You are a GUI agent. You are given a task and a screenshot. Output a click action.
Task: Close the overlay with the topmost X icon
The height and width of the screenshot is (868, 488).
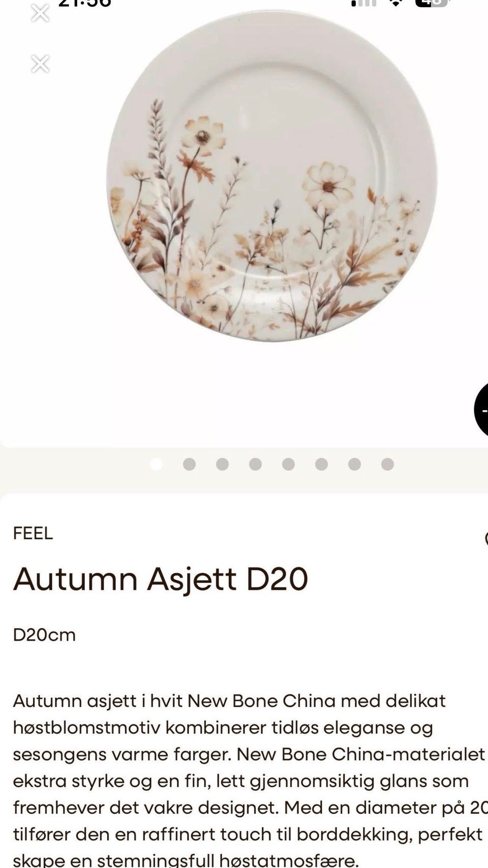pos(40,13)
